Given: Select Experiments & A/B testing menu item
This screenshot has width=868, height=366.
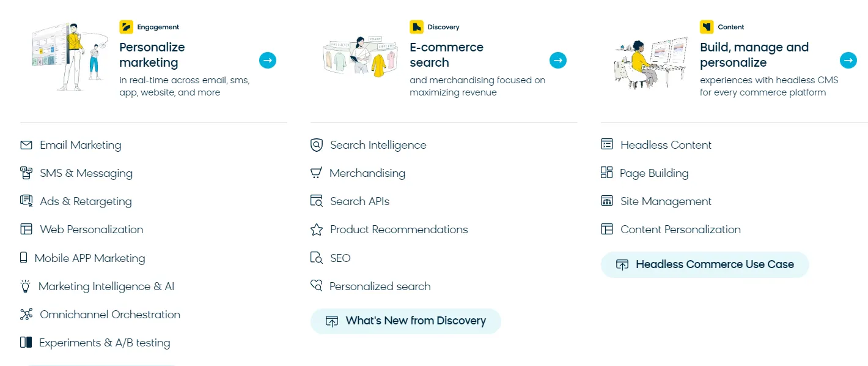Looking at the screenshot, I should click(x=104, y=343).
